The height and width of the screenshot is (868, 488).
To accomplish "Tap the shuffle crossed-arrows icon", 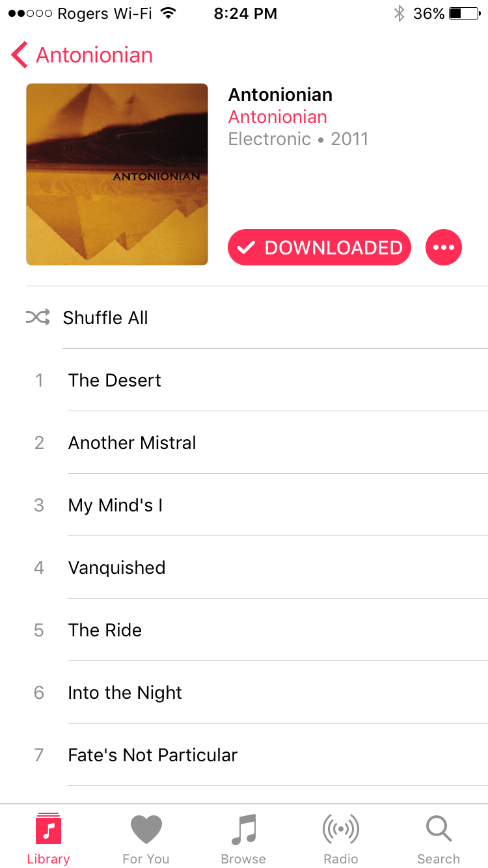I will pos(38,318).
